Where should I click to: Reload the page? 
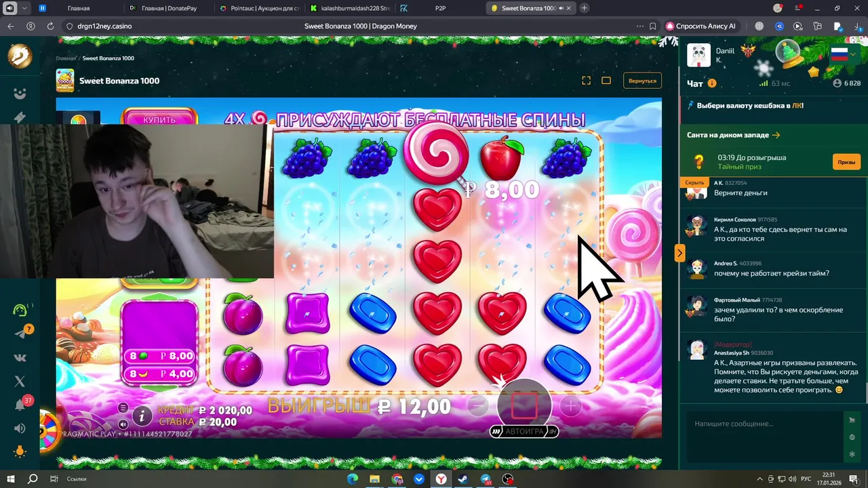coord(50,26)
